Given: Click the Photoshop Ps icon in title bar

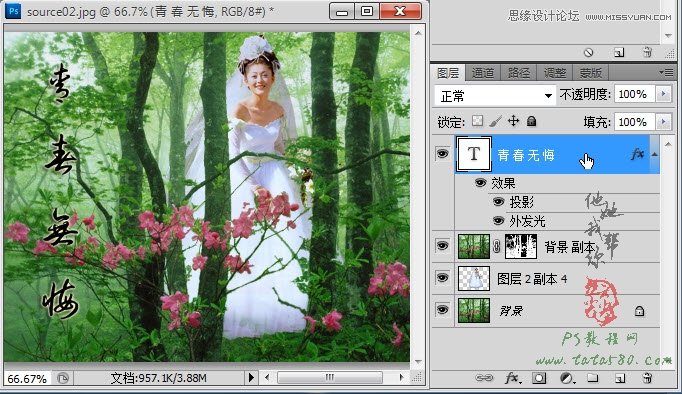Looking at the screenshot, I should click(x=13, y=10).
